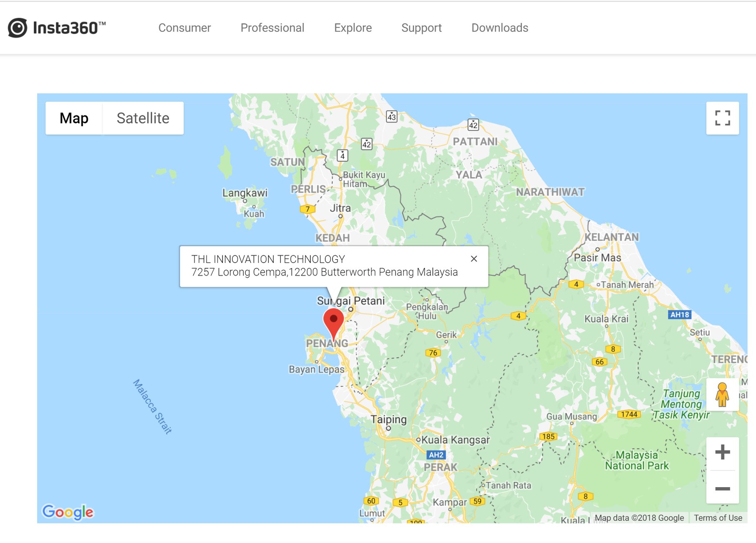Image resolution: width=756 pixels, height=543 pixels.
Task: Close the THL Innovation Technology info window
Action: pyautogui.click(x=474, y=259)
